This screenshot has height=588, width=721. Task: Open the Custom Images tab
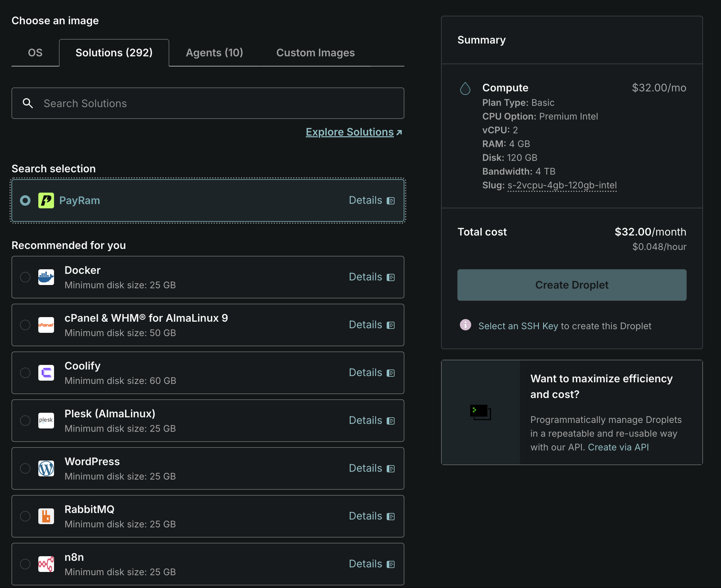(315, 52)
